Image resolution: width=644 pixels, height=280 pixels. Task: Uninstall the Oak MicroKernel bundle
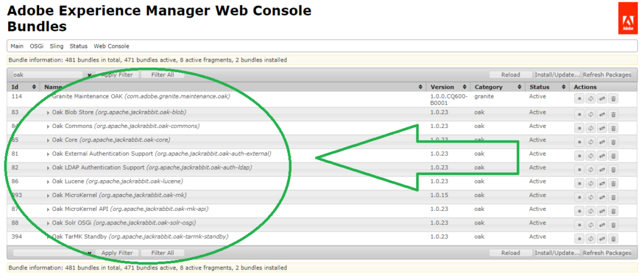pyautogui.click(x=614, y=197)
